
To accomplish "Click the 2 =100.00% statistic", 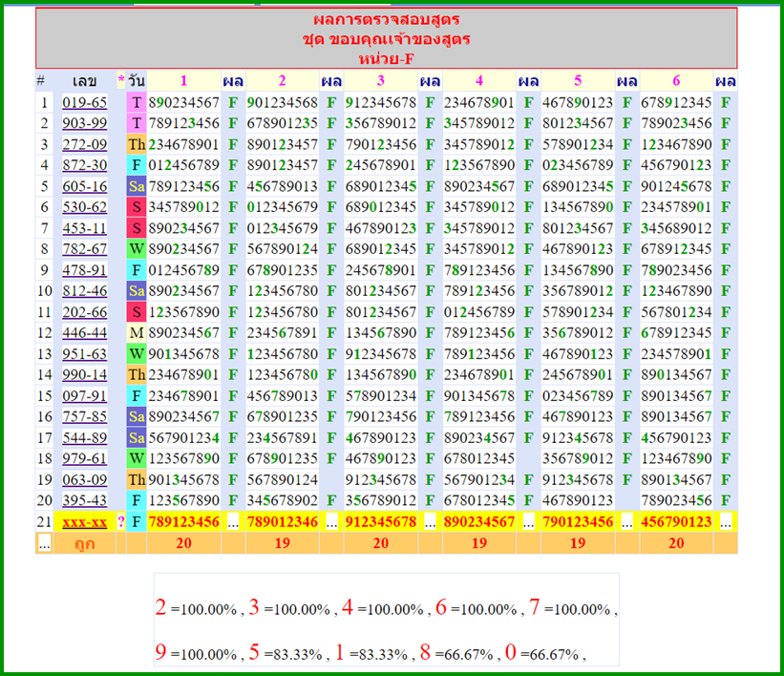I will (x=196, y=608).
